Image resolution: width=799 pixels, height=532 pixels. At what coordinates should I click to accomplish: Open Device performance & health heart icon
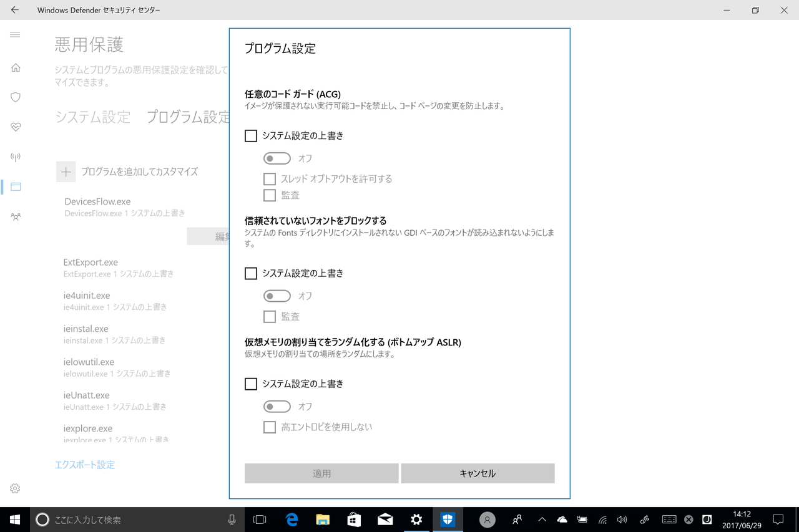point(14,127)
